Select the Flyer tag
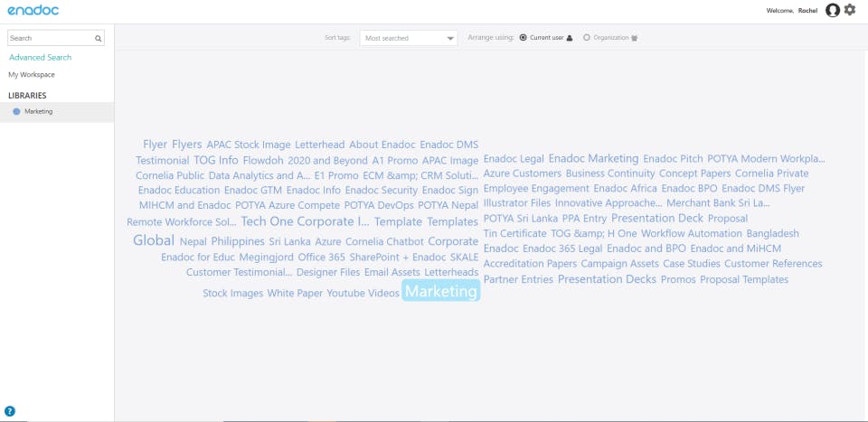868x422 pixels. coord(155,145)
